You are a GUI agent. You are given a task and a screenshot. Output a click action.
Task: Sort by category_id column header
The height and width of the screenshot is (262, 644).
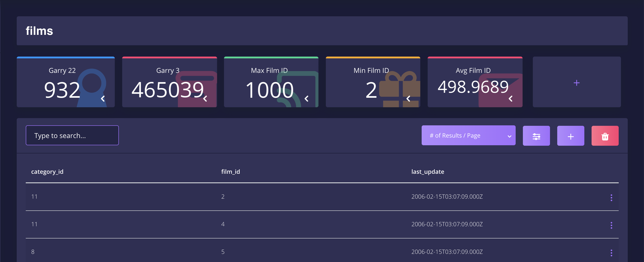click(47, 172)
